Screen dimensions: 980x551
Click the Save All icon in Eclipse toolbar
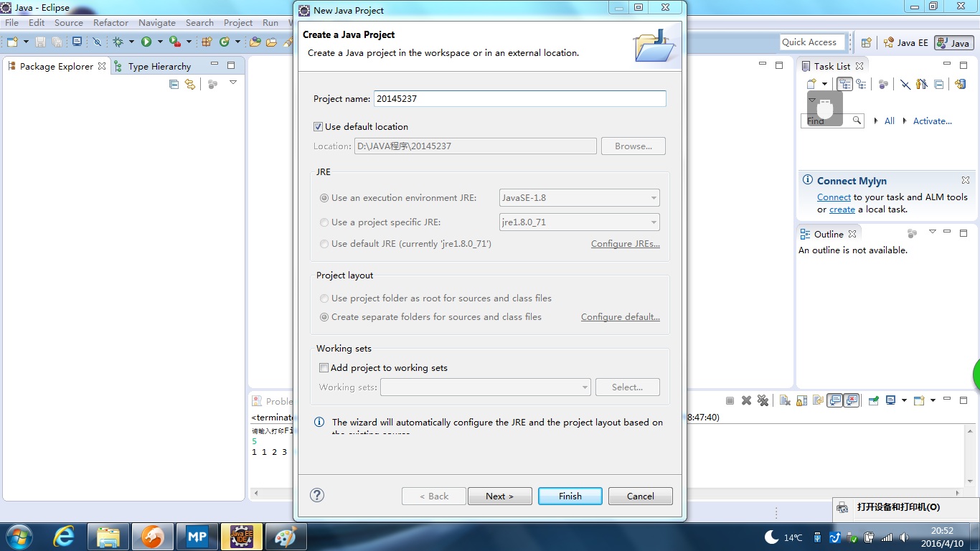click(x=57, y=42)
